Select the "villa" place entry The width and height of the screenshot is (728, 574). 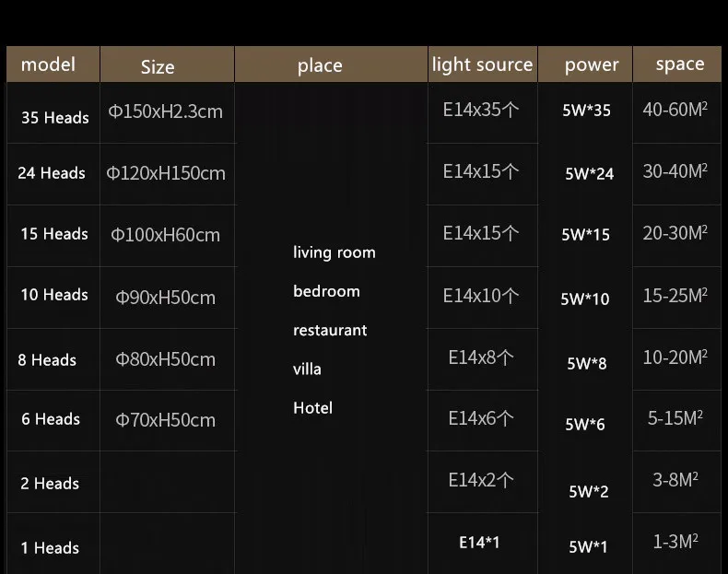pos(307,369)
